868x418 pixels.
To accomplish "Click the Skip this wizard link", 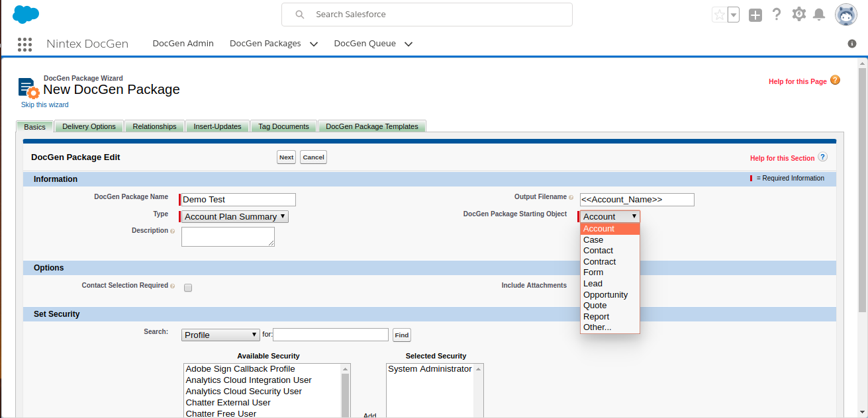I will pos(45,105).
